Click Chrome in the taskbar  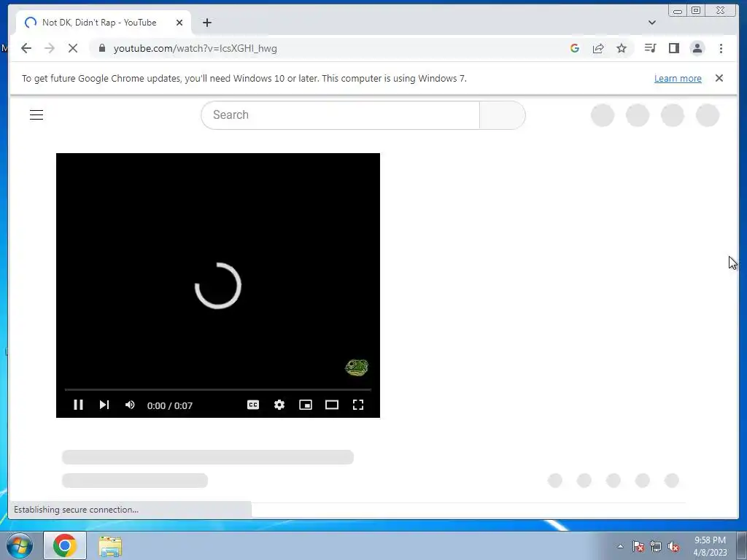coord(65,545)
